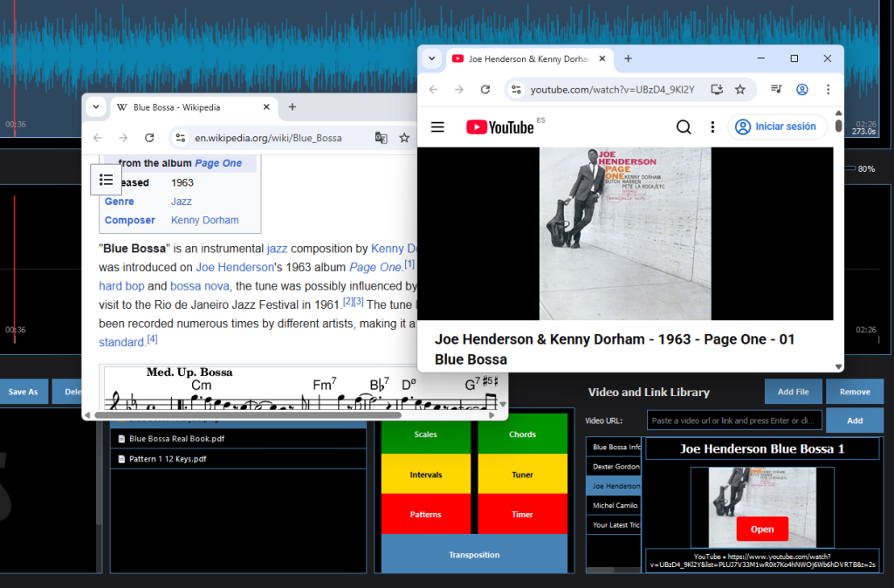Open new tab in YouTube browser window
The height and width of the screenshot is (588, 894).
pyautogui.click(x=628, y=58)
